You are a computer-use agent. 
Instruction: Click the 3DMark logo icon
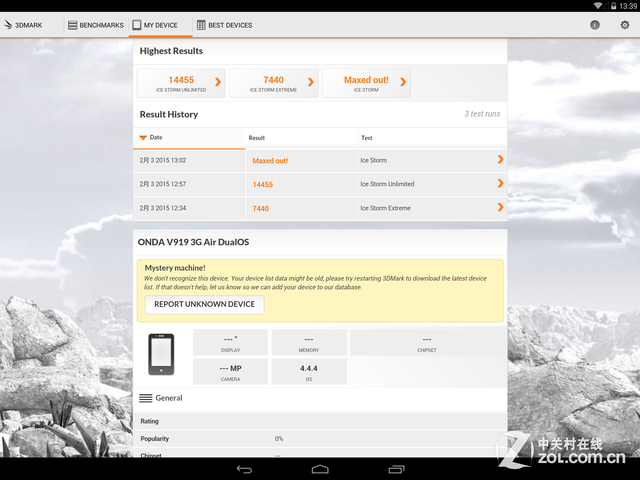8,25
